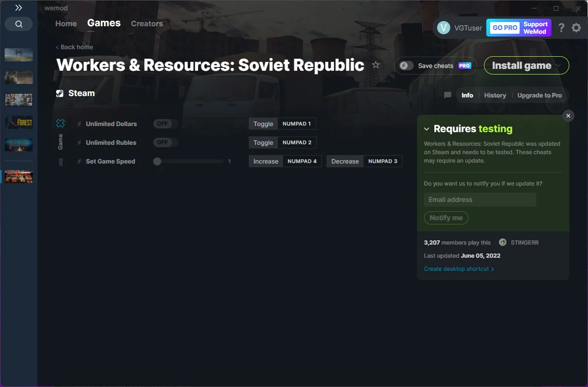The image size is (588, 387).
Task: Click the Decrease hotkey NUMPAD 3 button
Action: click(365, 161)
